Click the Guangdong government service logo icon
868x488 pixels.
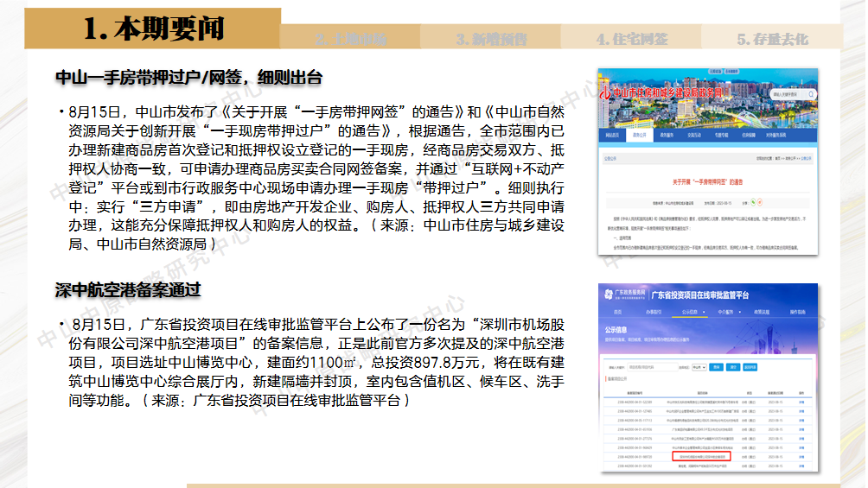608,294
